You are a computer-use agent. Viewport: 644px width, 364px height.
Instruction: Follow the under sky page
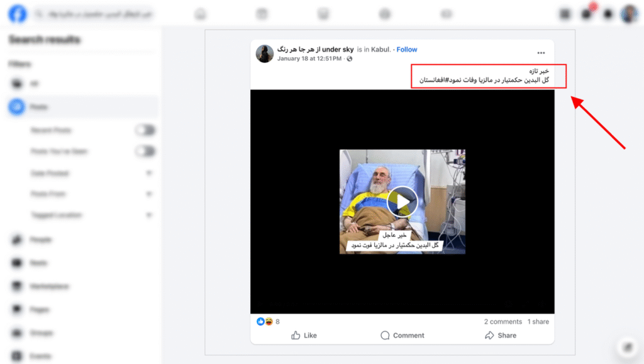(x=406, y=50)
